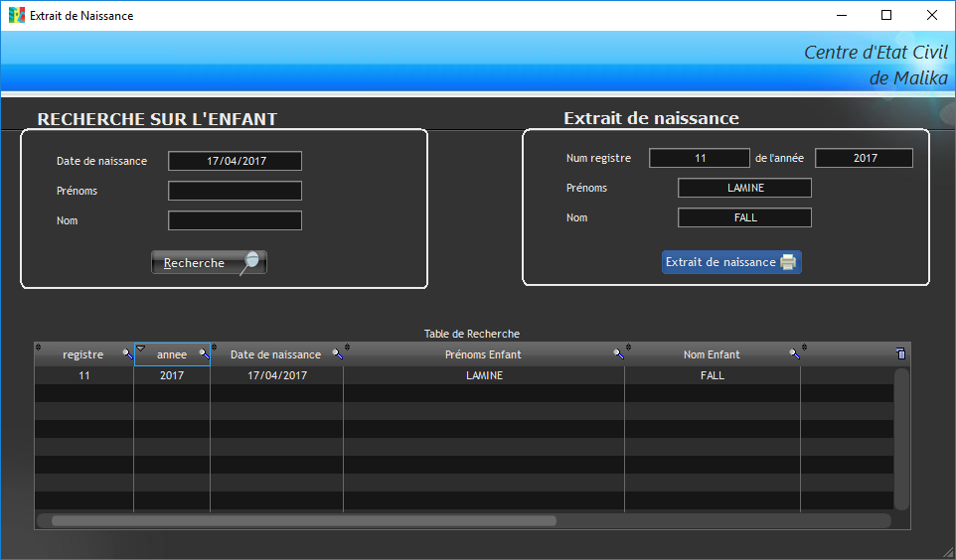The height and width of the screenshot is (560, 956).
Task: Click magnifier icon in Nom Enfant header
Action: point(794,353)
